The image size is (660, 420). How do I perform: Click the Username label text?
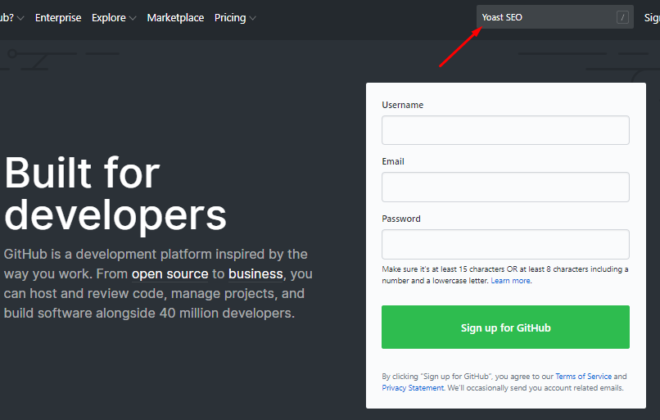tap(402, 105)
